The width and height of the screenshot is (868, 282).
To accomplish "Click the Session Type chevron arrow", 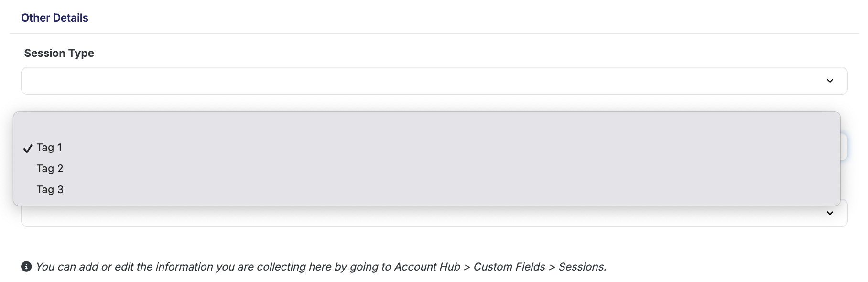I will tap(830, 81).
